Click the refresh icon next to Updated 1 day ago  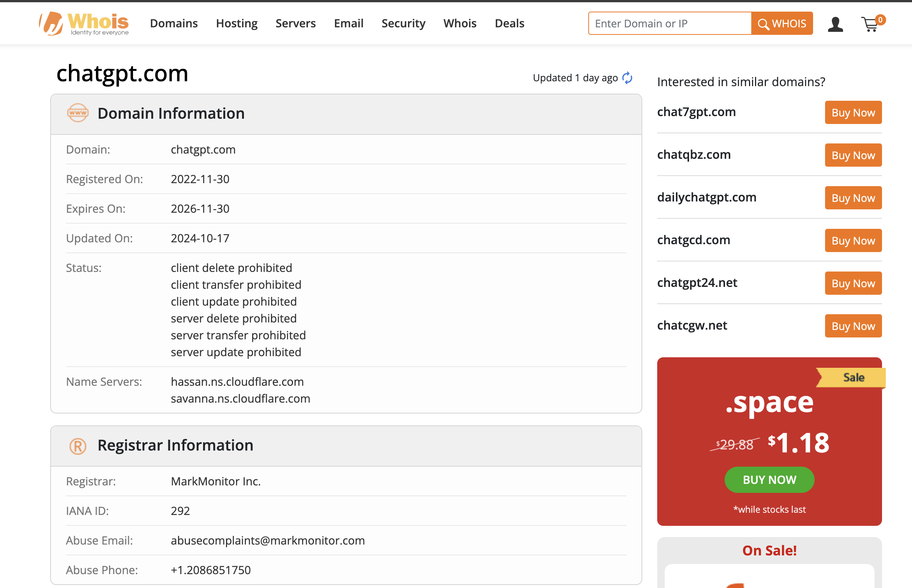(627, 78)
